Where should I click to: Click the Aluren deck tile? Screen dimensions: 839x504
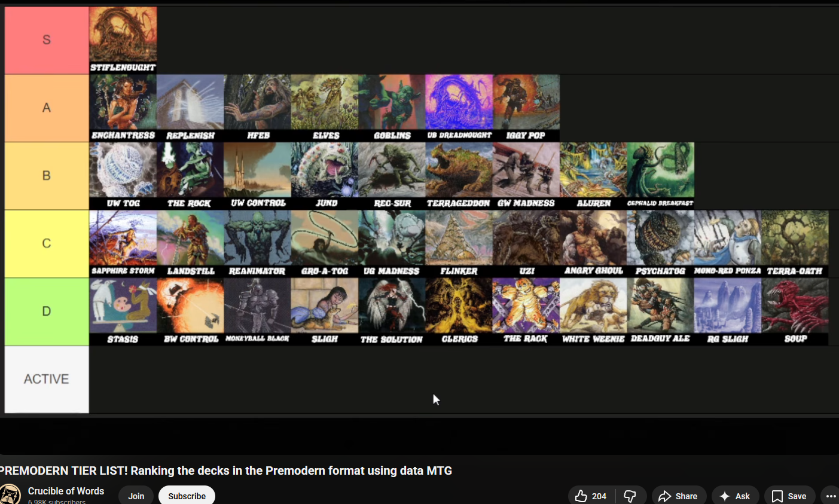click(x=594, y=176)
